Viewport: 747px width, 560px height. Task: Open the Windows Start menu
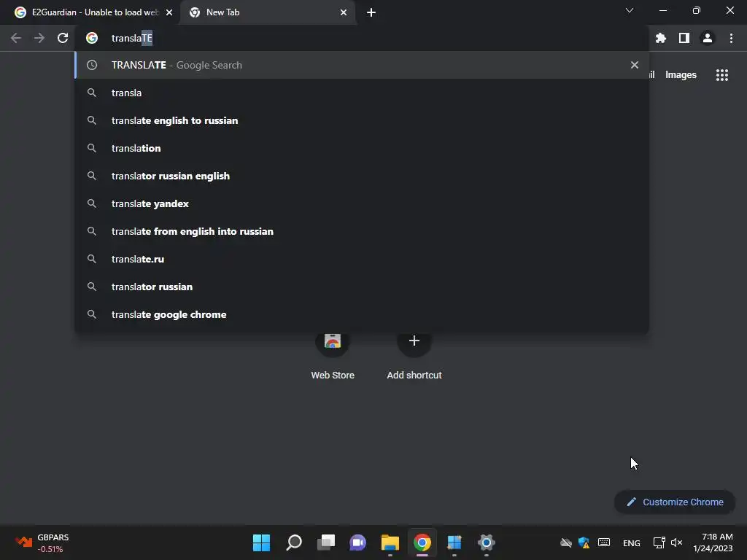pos(261,542)
